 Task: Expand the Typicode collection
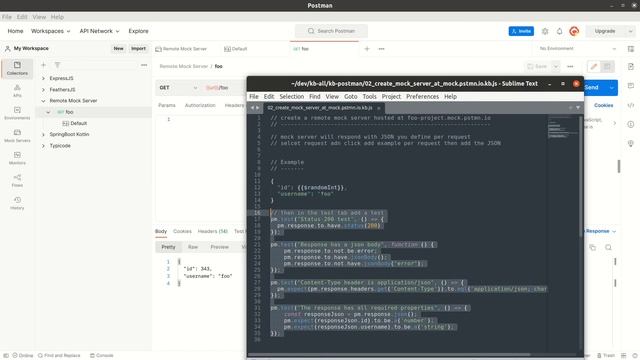click(x=43, y=146)
